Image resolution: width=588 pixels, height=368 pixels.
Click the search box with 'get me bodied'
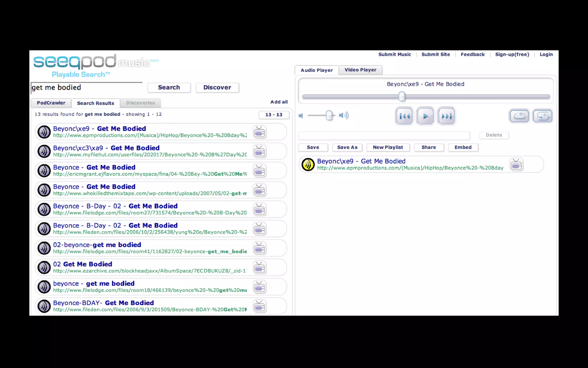pyautogui.click(x=86, y=88)
